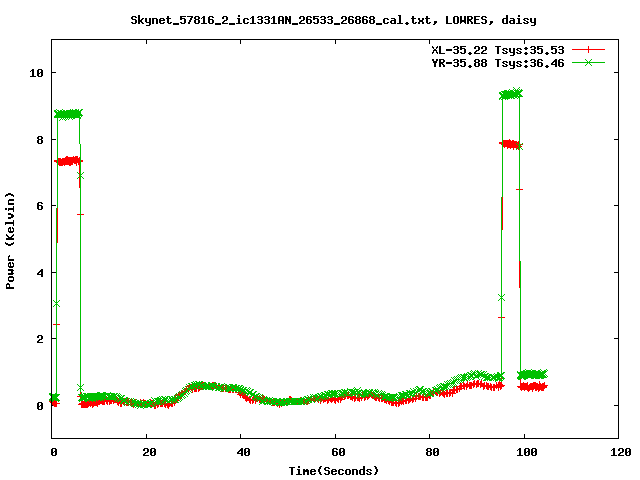Click the y-axis tick label 10
This screenshot has height=480, width=640.
tap(36, 73)
